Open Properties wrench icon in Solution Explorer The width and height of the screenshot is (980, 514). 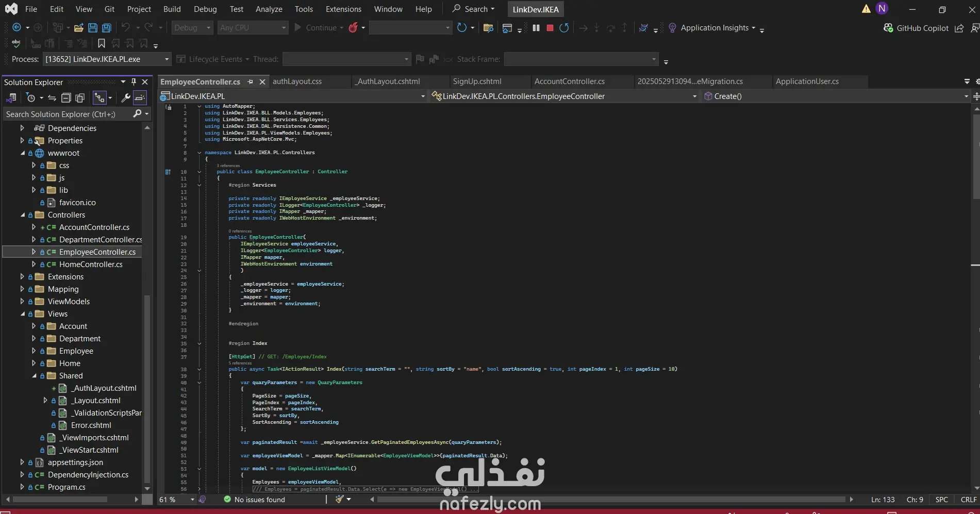coord(125,98)
